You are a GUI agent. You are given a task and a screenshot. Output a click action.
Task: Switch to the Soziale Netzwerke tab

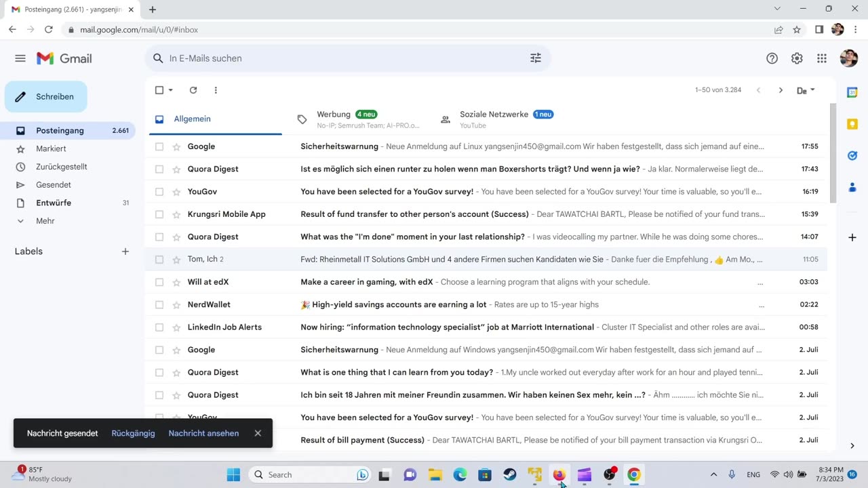500,119
